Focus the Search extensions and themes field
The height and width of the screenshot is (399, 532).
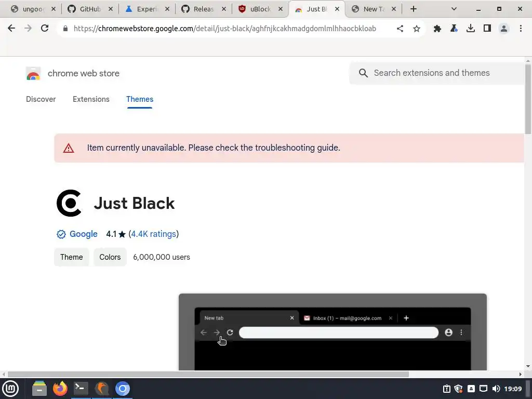437,73
